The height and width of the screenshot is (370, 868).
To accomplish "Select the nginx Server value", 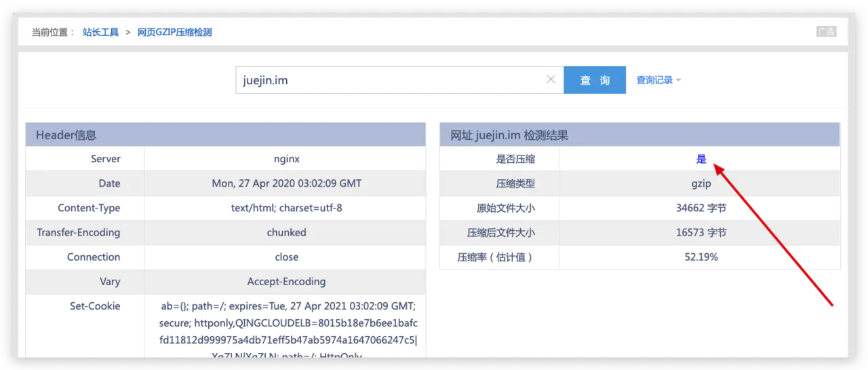I will [x=287, y=159].
